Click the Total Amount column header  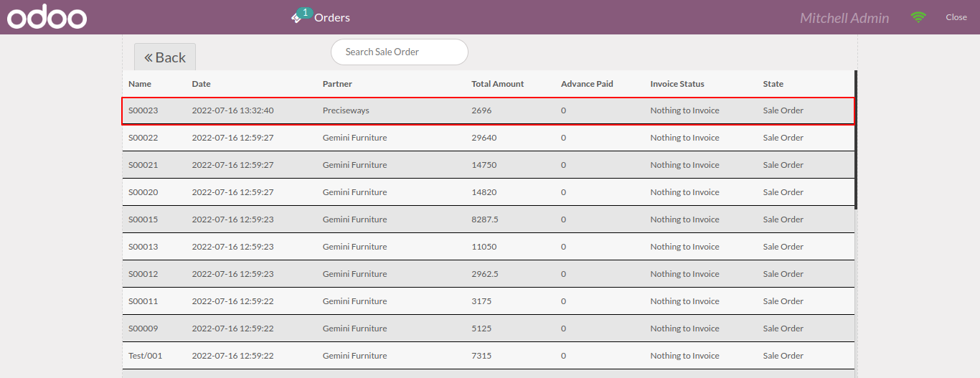pyautogui.click(x=498, y=84)
